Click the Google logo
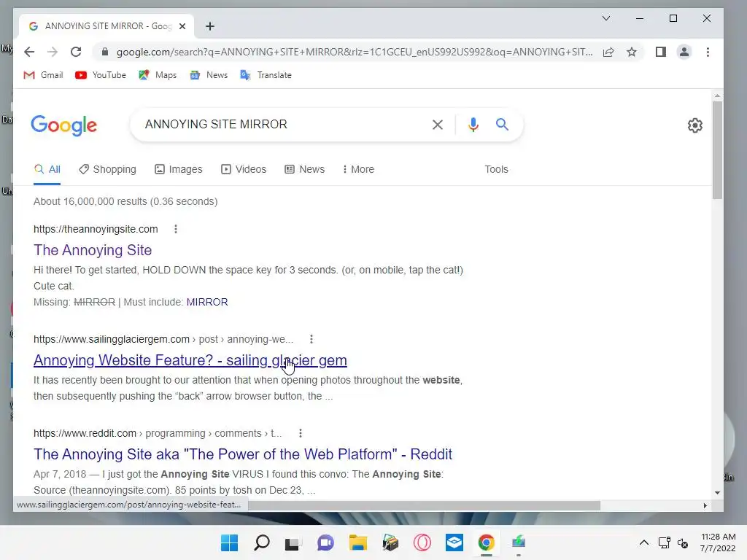 pyautogui.click(x=64, y=125)
